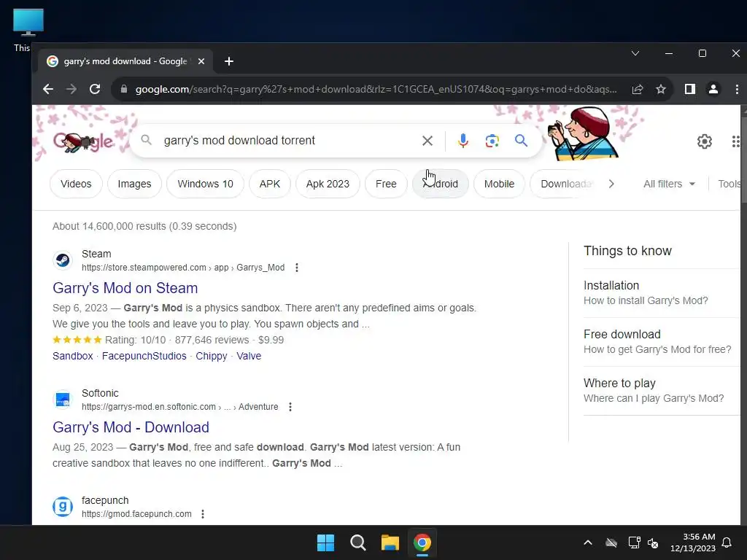This screenshot has width=747, height=560.
Task: Open the Sandbox sitelink
Action: [73, 356]
